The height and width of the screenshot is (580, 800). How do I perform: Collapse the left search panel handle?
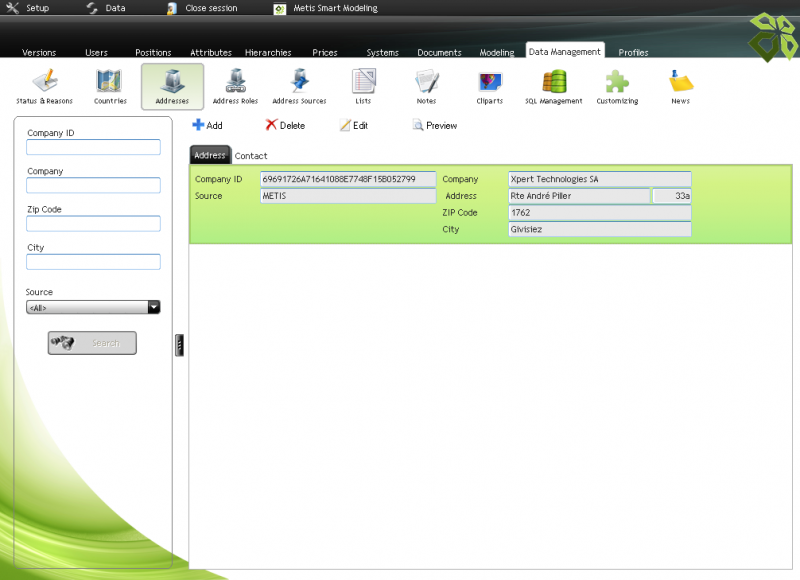pyautogui.click(x=179, y=344)
